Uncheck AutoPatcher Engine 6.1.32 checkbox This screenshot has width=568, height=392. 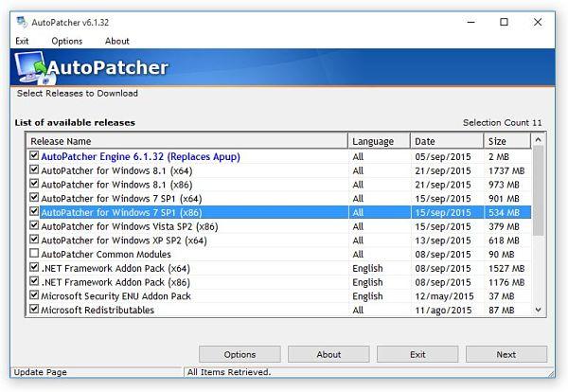pyautogui.click(x=34, y=156)
